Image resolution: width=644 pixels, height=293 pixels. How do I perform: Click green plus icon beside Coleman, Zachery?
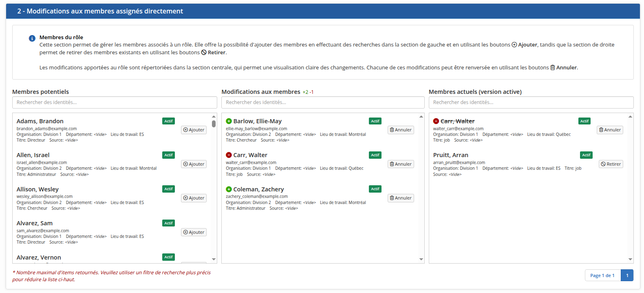pyautogui.click(x=229, y=189)
